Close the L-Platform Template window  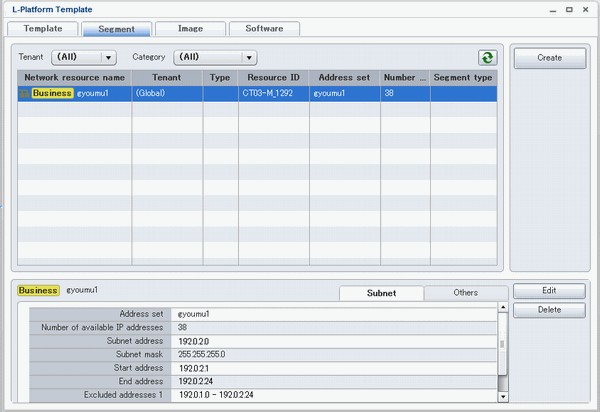tap(585, 9)
